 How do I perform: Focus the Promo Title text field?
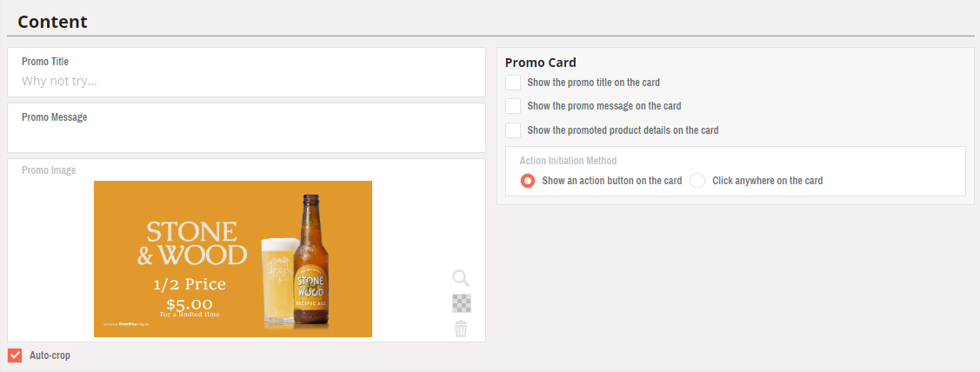[246, 82]
